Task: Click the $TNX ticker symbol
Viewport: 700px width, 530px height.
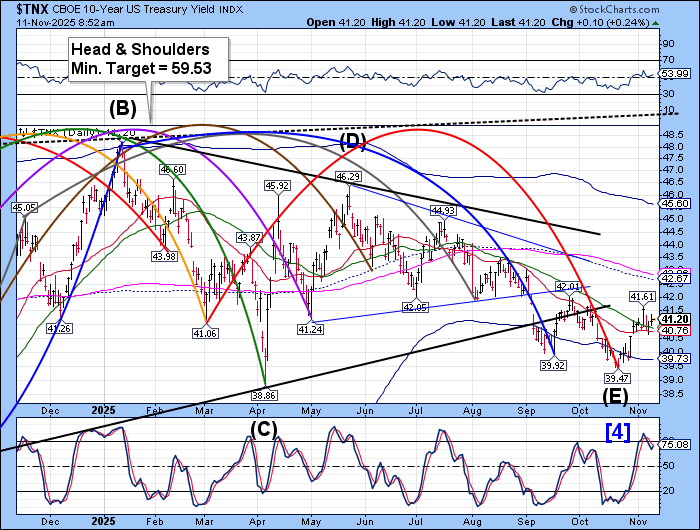Action: coord(25,11)
